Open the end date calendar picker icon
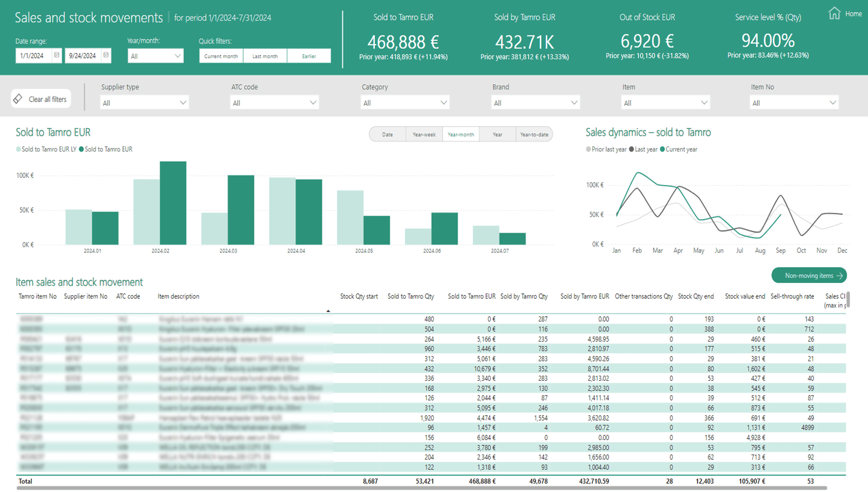This screenshot has height=492, width=868. tap(106, 56)
